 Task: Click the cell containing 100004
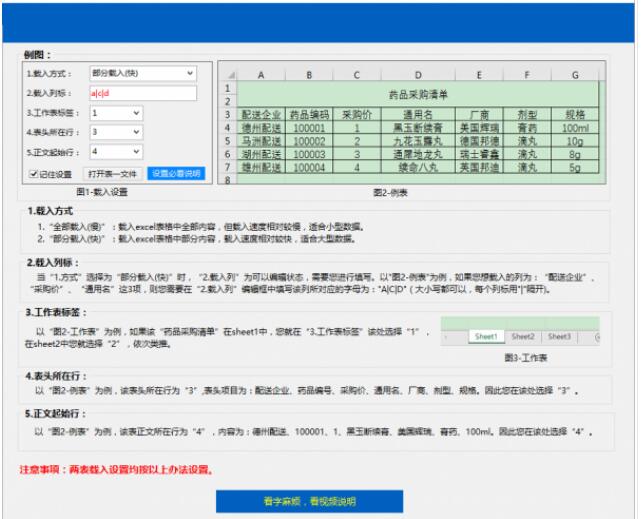coord(309,167)
